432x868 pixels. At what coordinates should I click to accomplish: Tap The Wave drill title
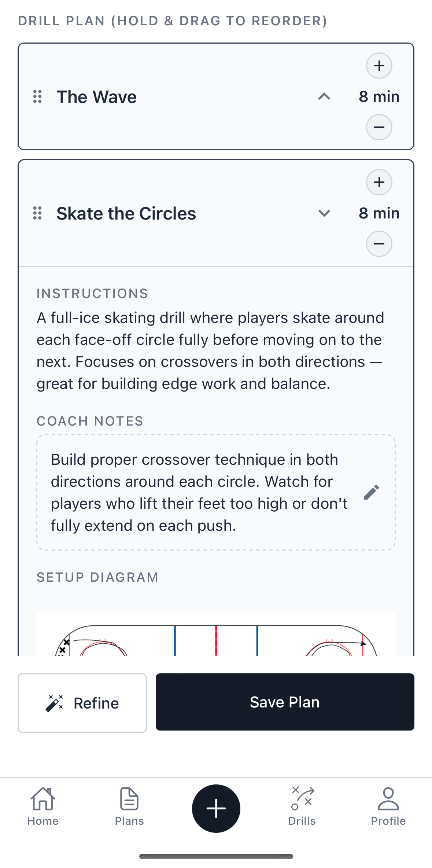pos(97,97)
